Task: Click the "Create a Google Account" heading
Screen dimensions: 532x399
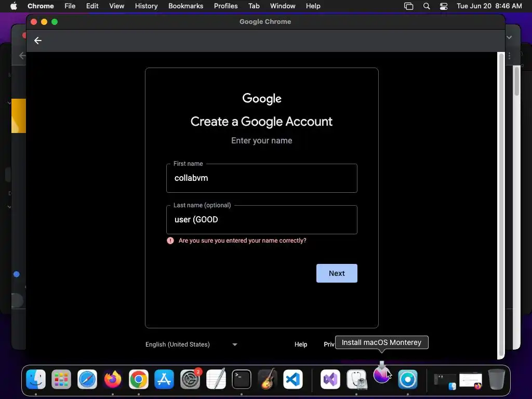Action: point(262,122)
